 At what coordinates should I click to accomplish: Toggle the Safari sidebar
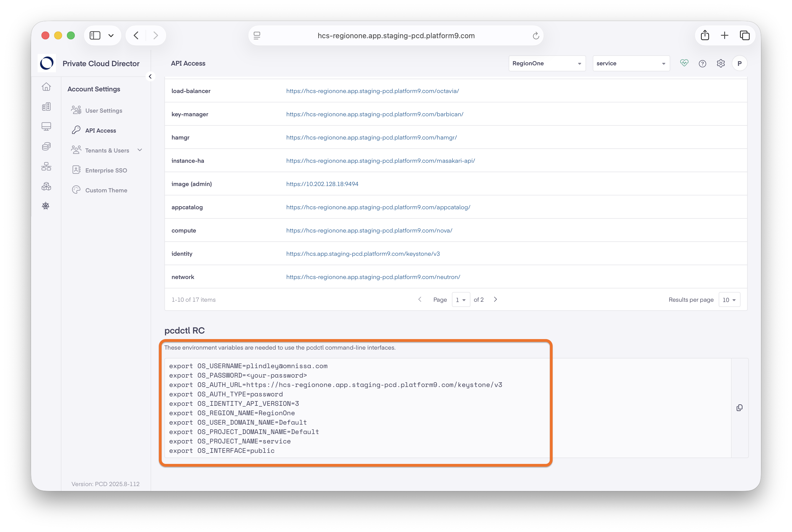click(x=95, y=35)
